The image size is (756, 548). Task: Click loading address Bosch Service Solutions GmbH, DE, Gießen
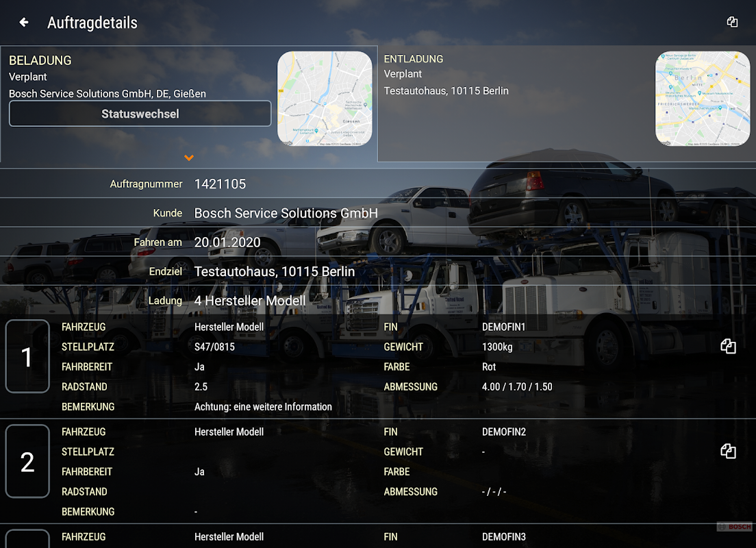click(x=107, y=94)
